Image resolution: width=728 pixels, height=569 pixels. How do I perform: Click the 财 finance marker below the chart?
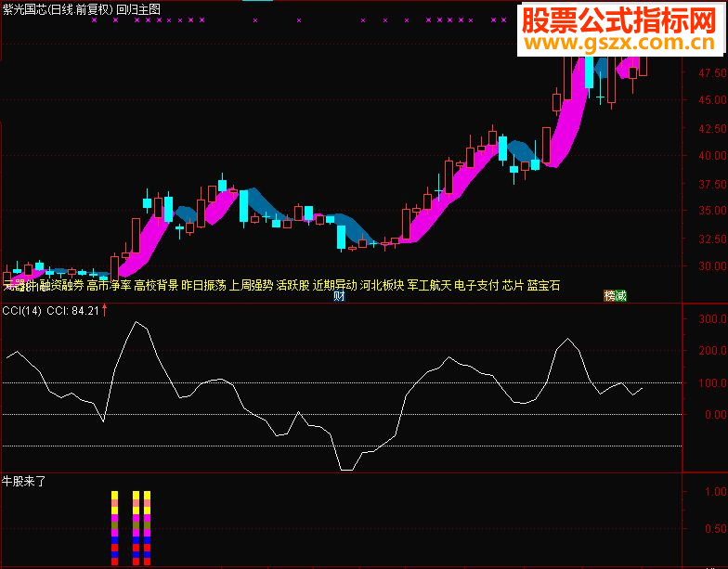340,295
